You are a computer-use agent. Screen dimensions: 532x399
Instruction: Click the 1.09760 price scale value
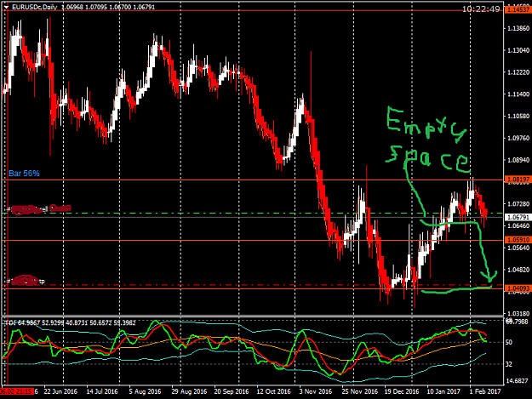(x=518, y=138)
